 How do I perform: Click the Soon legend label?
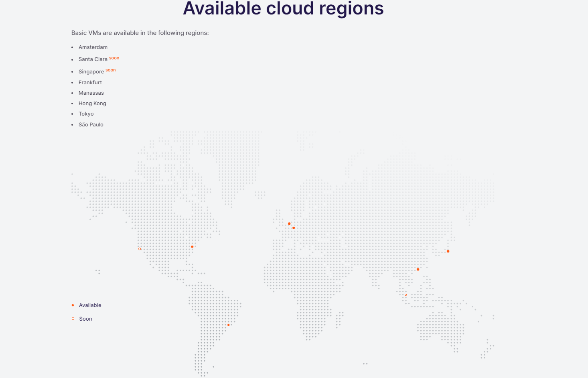[x=85, y=319]
